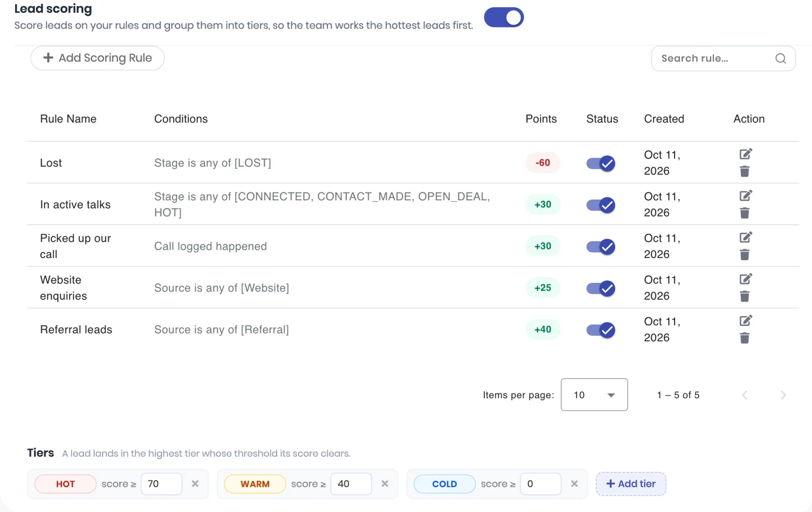Viewport: 812px width, 512px height.
Task: Click the '1 – 5 of 5' pagination text
Action: click(x=678, y=395)
